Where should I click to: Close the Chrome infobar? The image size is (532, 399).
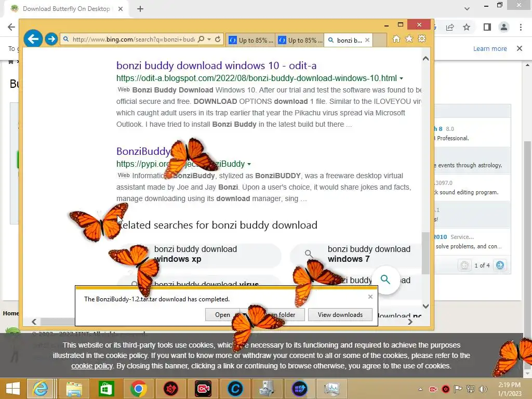(x=520, y=48)
